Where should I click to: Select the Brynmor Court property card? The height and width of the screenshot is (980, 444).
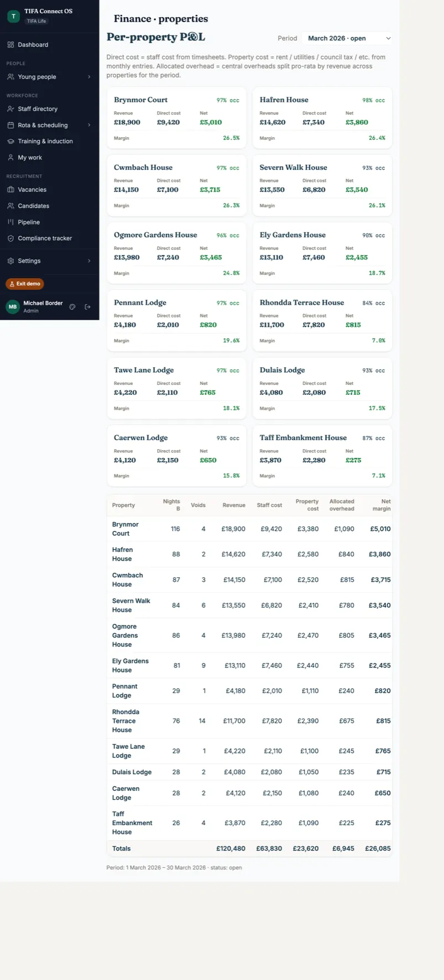pyautogui.click(x=176, y=118)
